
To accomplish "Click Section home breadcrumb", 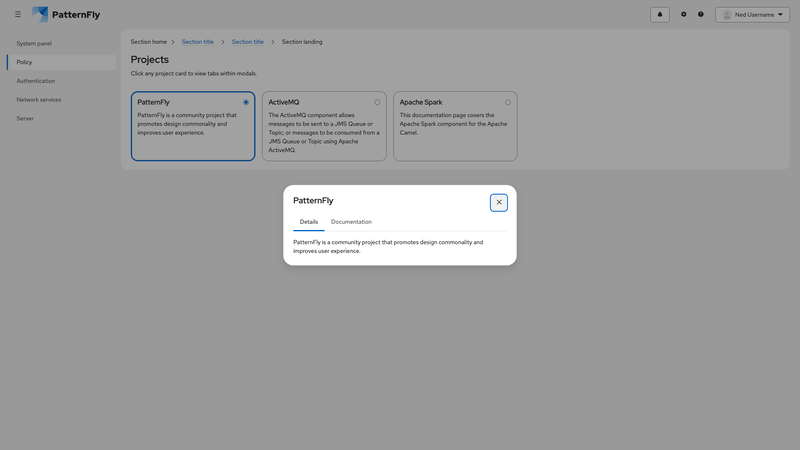I will (148, 42).
